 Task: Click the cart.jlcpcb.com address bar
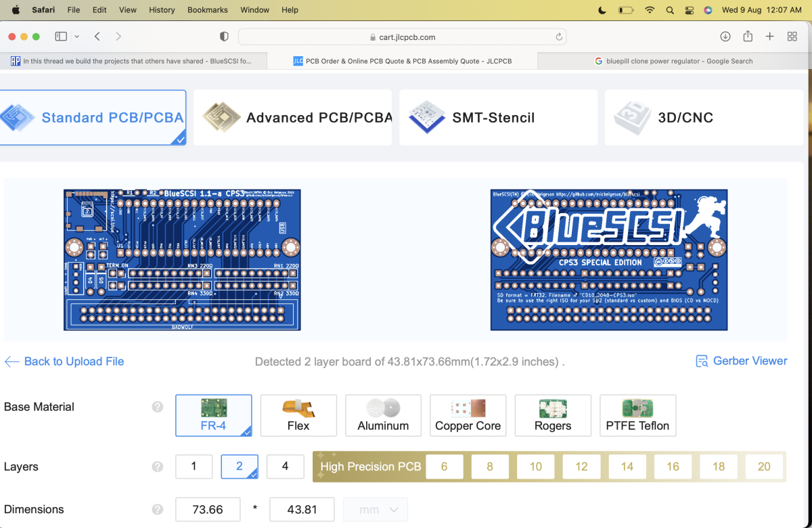403,37
